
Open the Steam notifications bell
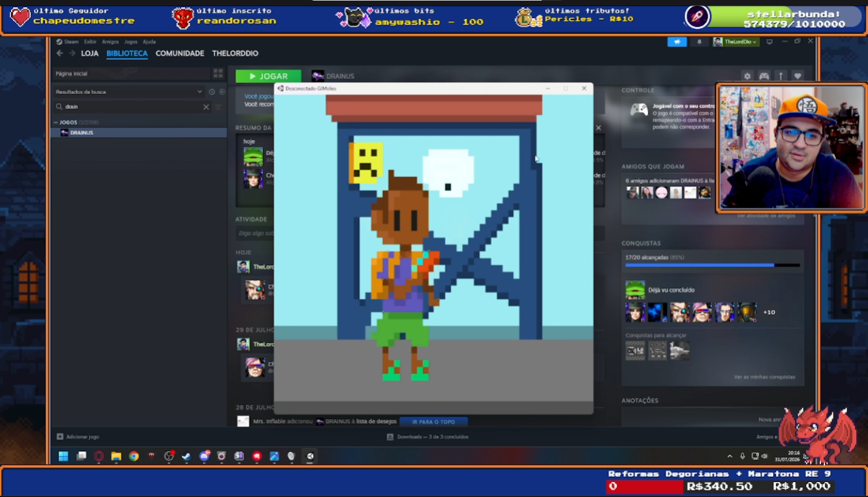click(x=700, y=42)
